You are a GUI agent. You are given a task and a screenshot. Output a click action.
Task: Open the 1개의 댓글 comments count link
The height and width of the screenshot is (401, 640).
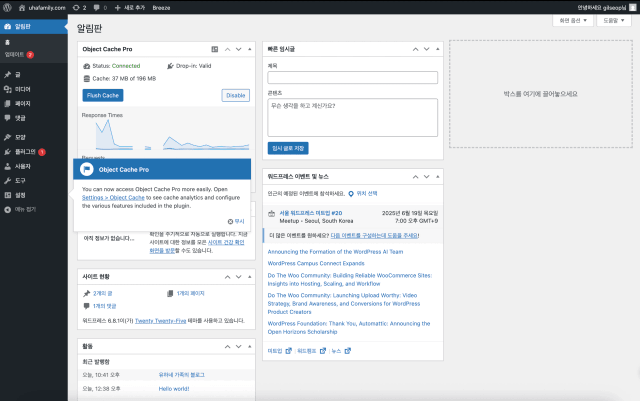point(104,306)
